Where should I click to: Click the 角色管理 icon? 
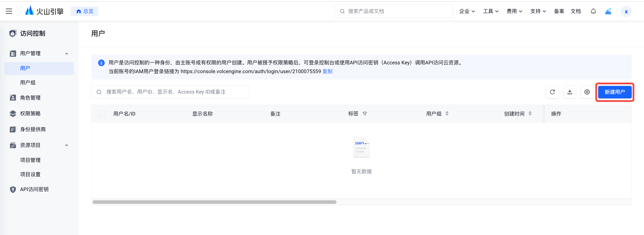pyautogui.click(x=13, y=98)
